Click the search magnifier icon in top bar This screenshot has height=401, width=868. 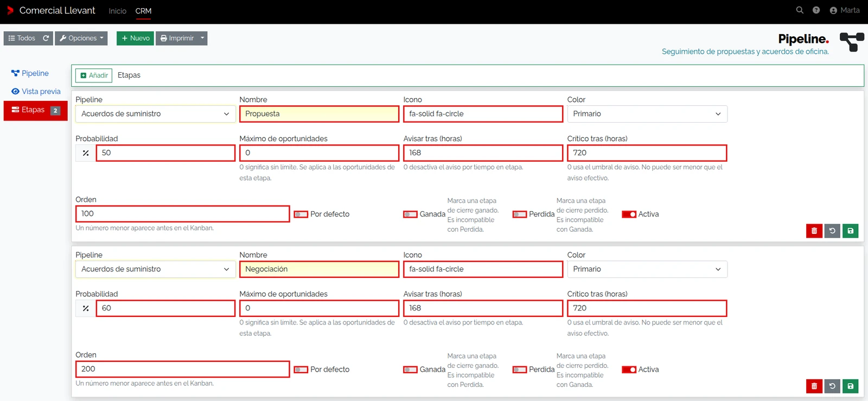point(800,10)
